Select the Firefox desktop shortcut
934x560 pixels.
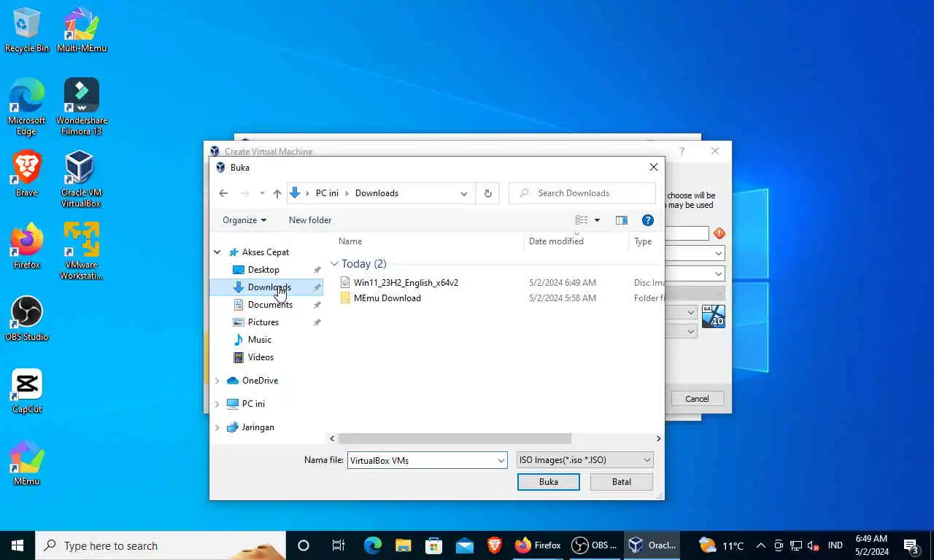tap(27, 246)
